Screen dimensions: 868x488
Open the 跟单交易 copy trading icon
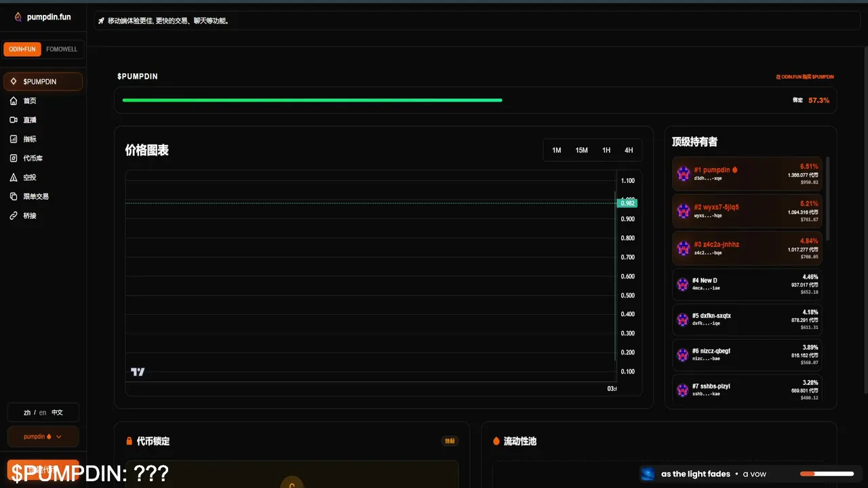click(x=14, y=197)
